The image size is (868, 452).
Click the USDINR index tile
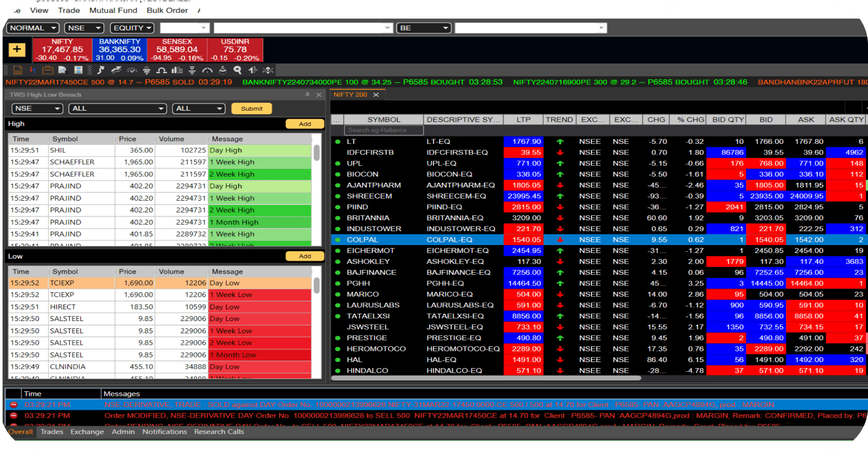[x=235, y=49]
